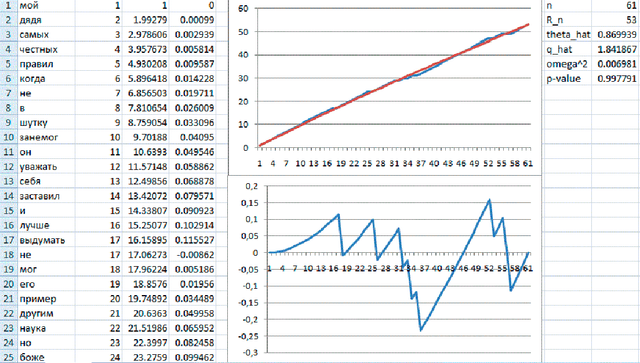The height and width of the screenshot is (363, 640).
Task: Select the 'правил' cell
Action: click(46, 64)
